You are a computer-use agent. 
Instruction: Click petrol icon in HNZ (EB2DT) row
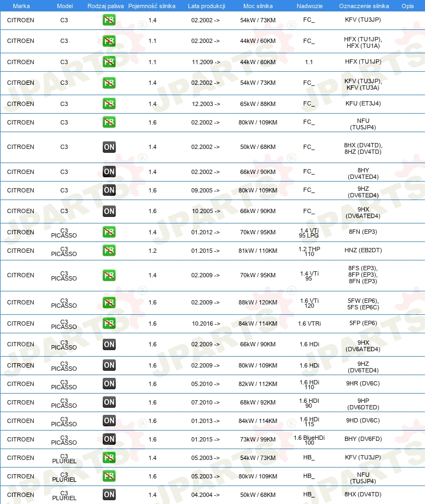click(109, 251)
